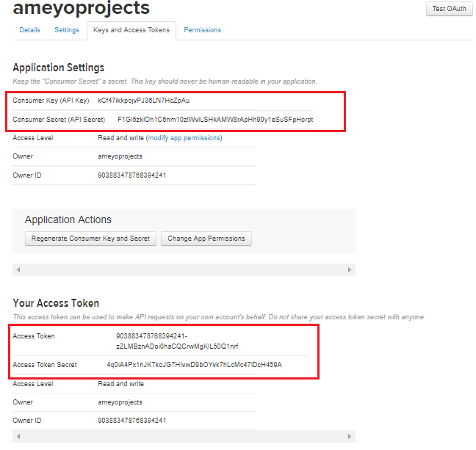The width and height of the screenshot is (476, 450).
Task: Click the Change App Permissions button
Action: (x=206, y=239)
